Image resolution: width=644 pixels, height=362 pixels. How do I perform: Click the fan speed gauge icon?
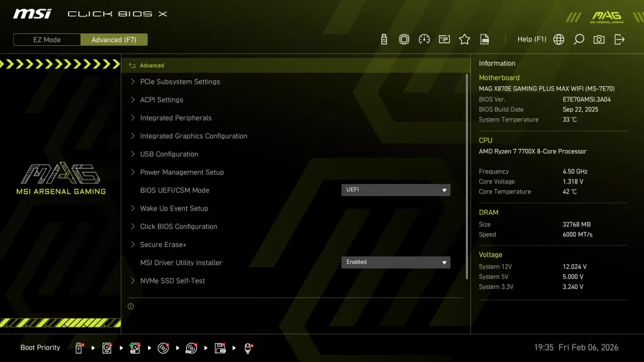pyautogui.click(x=423, y=39)
